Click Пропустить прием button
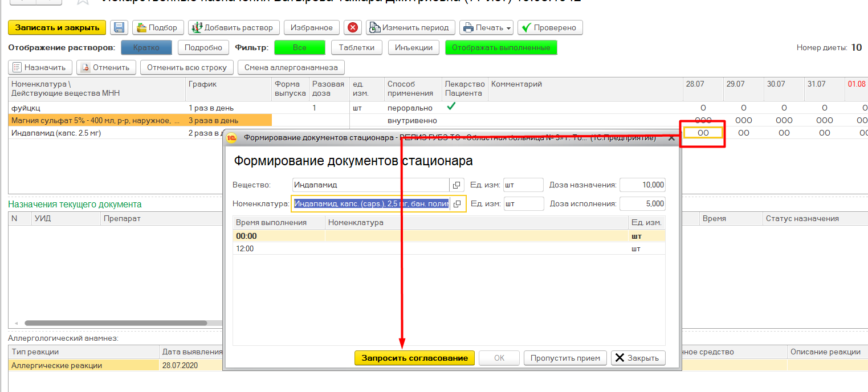This screenshot has height=392, width=868. click(x=565, y=358)
